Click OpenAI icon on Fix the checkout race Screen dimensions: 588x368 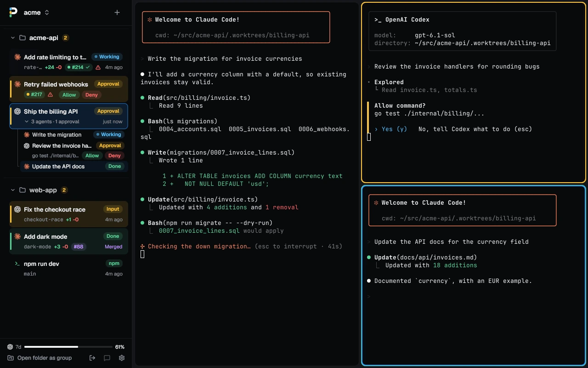pos(17,209)
